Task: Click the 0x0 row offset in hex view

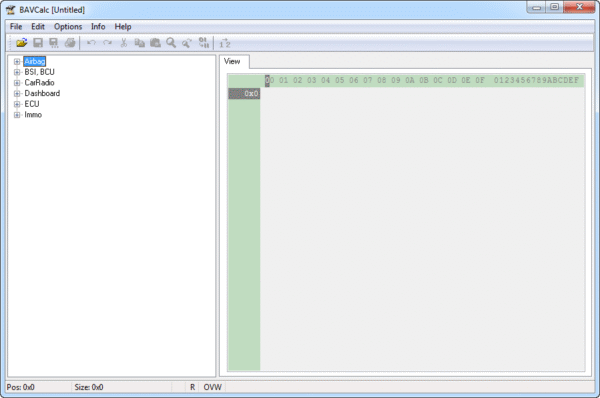Action: pyautogui.click(x=244, y=93)
